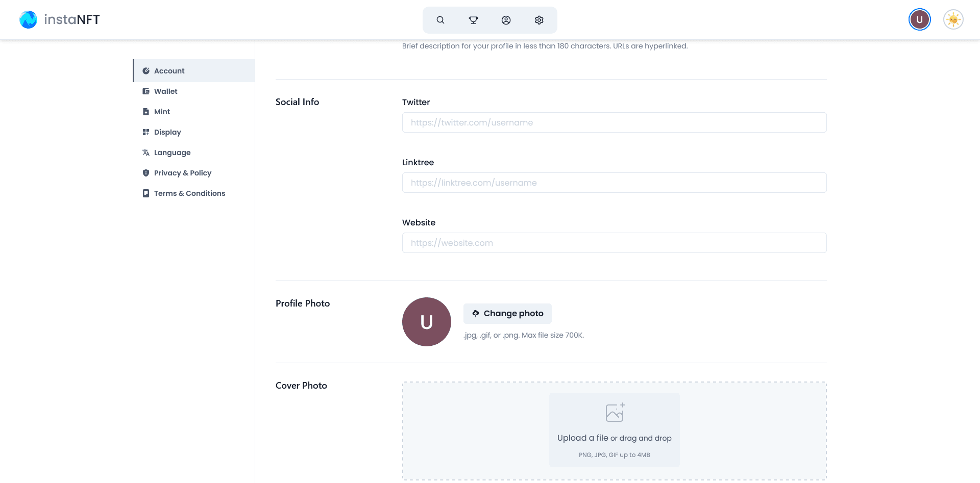This screenshot has height=483, width=980.
Task: Click the instaNFT logo
Action: pos(60,19)
